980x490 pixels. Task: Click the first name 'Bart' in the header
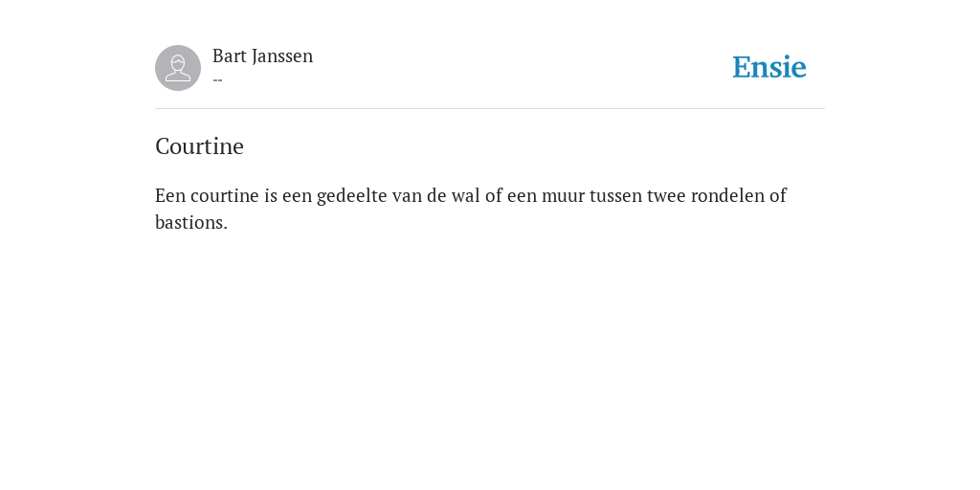tap(230, 56)
